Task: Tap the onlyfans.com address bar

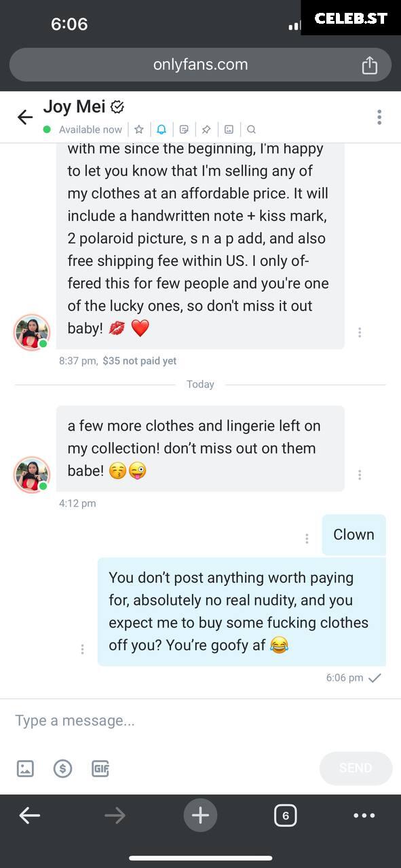Action: click(200, 64)
